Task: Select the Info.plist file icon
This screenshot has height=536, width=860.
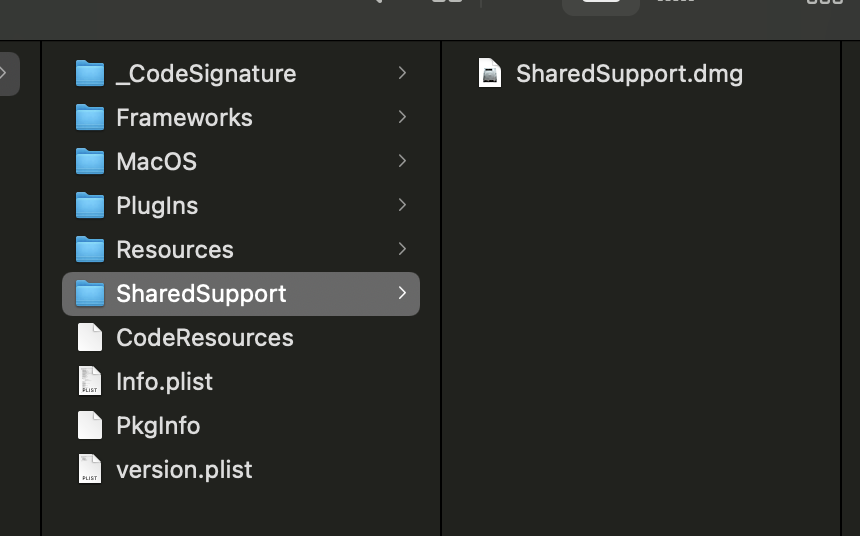Action: [90, 382]
